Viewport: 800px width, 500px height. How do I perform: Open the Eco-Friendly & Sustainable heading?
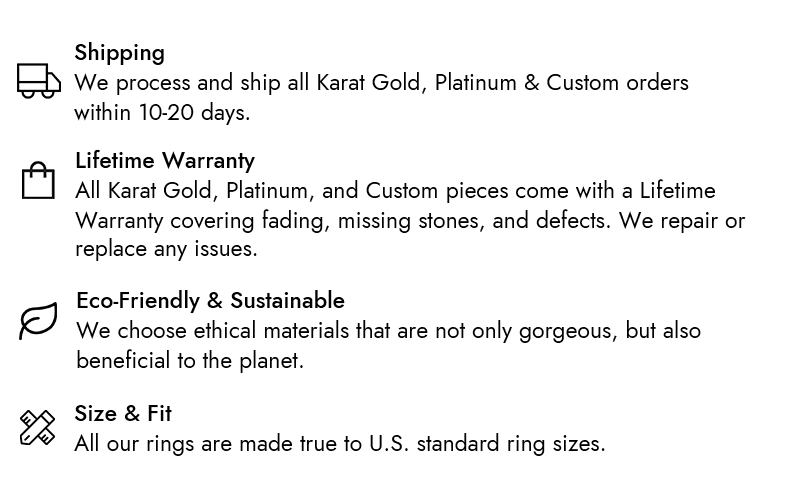pyautogui.click(x=210, y=300)
